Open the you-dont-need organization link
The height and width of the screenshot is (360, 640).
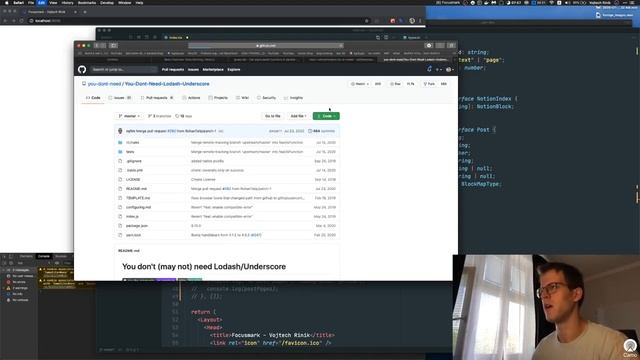pos(104,84)
